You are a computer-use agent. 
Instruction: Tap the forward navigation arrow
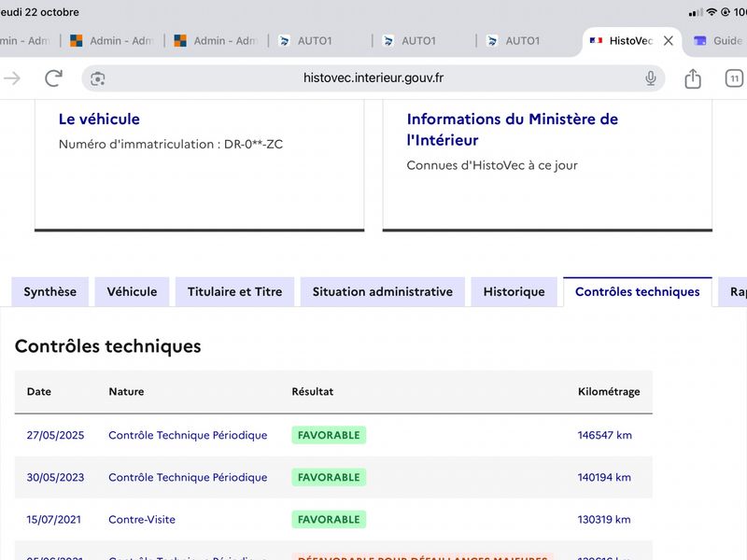pos(11,78)
